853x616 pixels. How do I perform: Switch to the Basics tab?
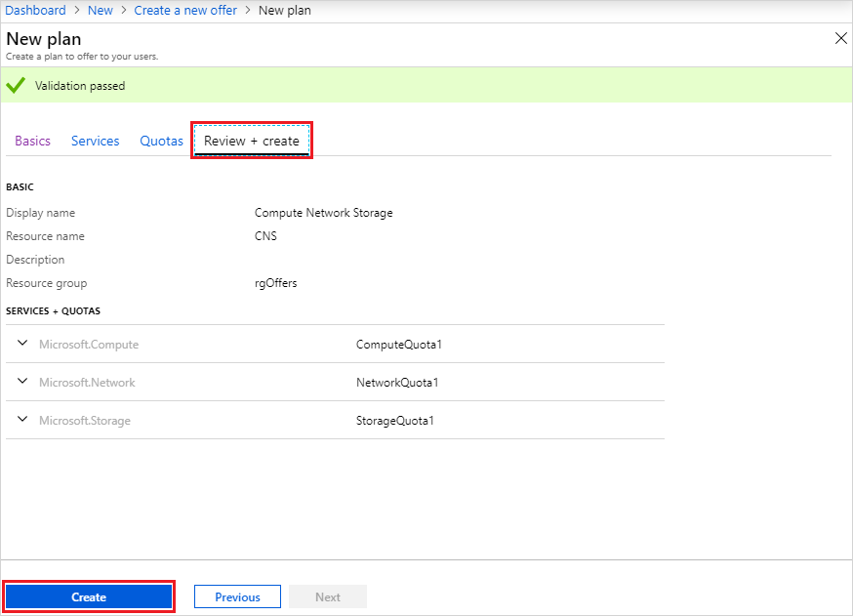point(32,141)
